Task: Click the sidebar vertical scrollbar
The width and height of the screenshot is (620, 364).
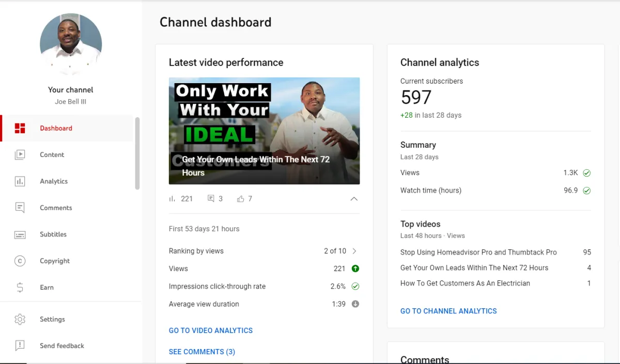Action: point(137,153)
